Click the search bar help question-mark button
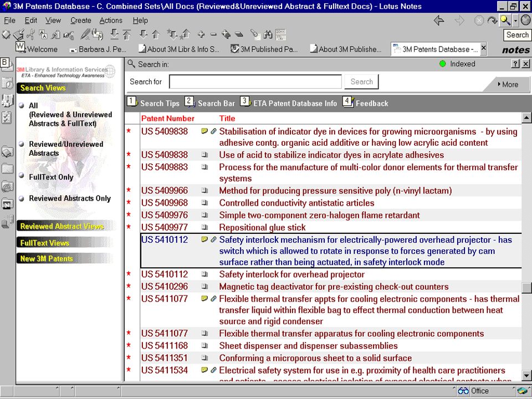This screenshot has width=532, height=399. [x=515, y=64]
